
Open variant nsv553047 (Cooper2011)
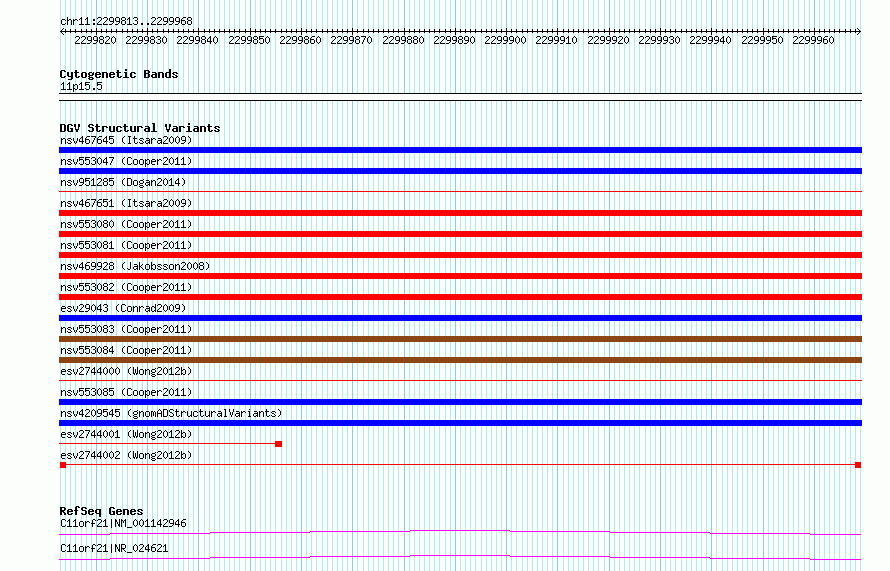coord(126,161)
